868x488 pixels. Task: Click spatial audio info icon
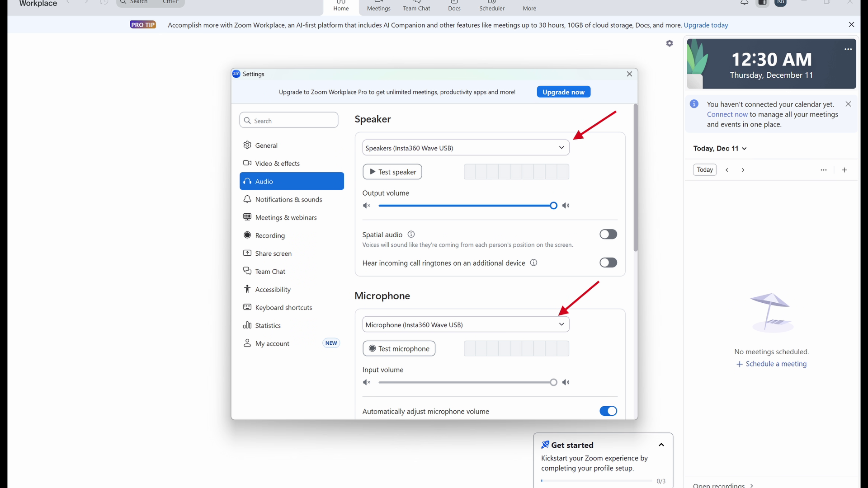click(x=411, y=235)
